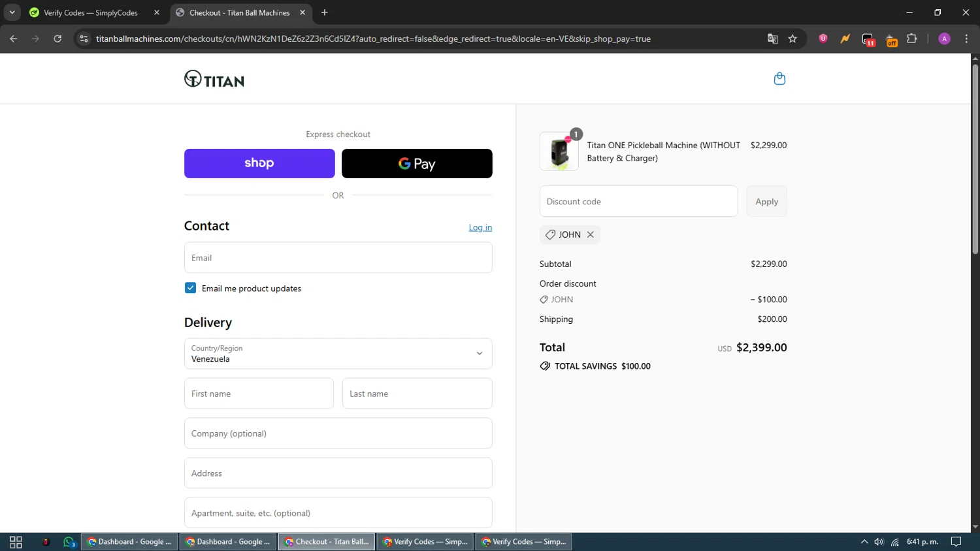Viewport: 980px width, 551px height.
Task: Click the $2,399.00 total amount
Action: (761, 347)
